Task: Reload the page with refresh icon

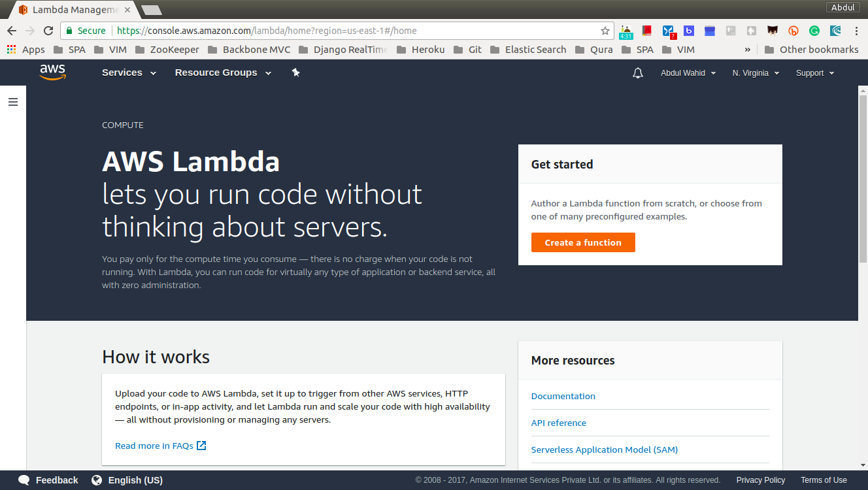Action: click(48, 31)
